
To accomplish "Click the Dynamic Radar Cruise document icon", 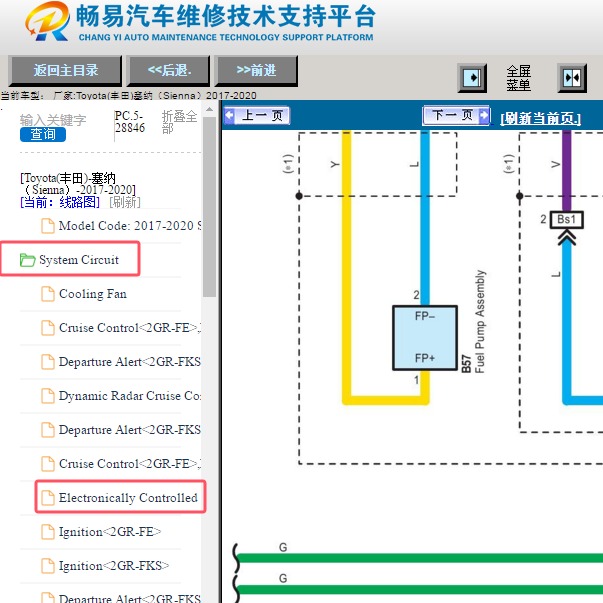I will click(x=48, y=396).
